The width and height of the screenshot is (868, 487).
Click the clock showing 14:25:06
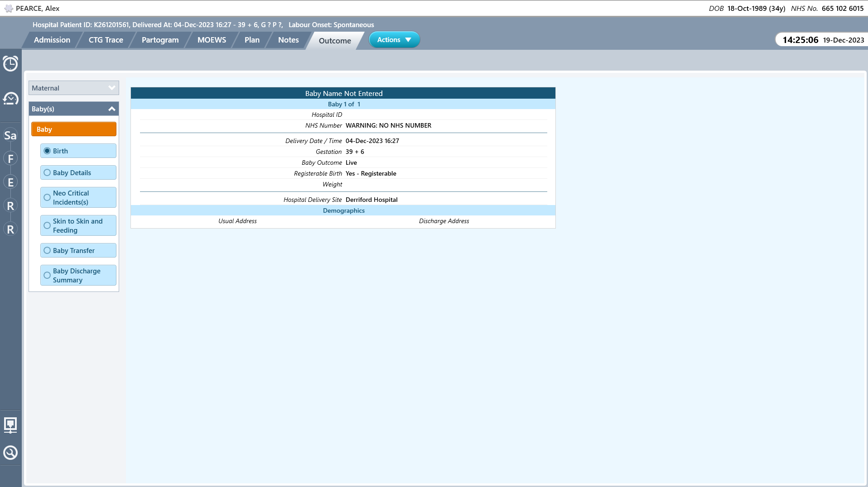pyautogui.click(x=800, y=40)
